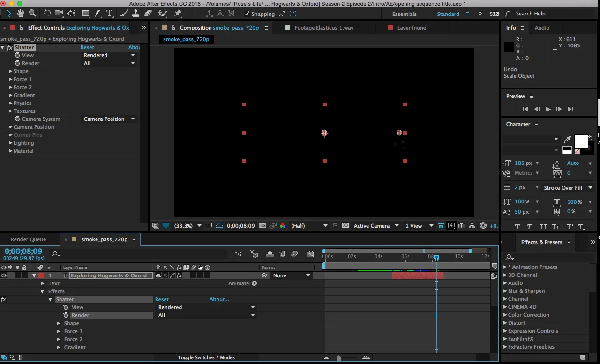Toggle the Camera System stopwatch

click(x=17, y=119)
